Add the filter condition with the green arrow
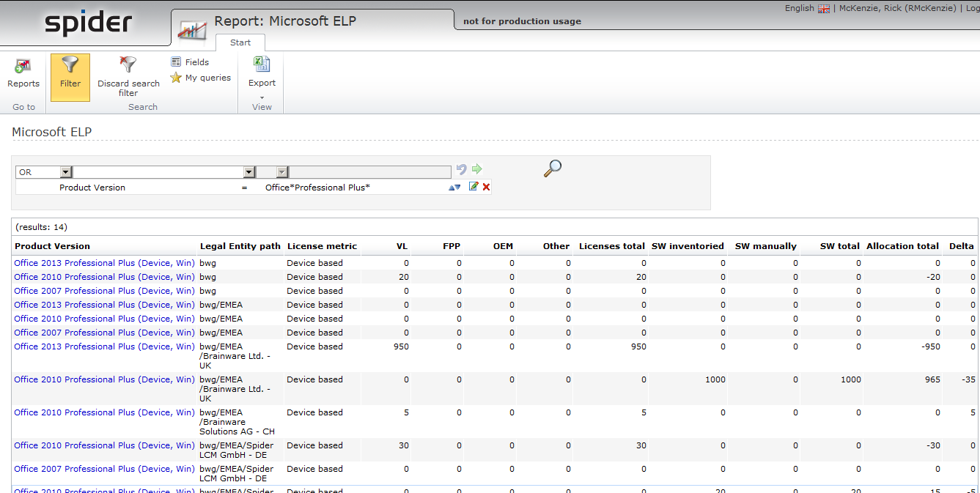The height and width of the screenshot is (493, 980). coord(476,170)
